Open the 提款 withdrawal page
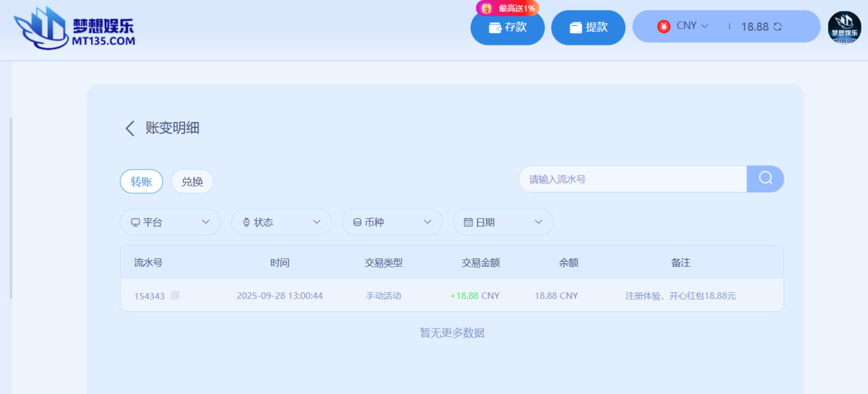The width and height of the screenshot is (868, 394). [x=588, y=28]
